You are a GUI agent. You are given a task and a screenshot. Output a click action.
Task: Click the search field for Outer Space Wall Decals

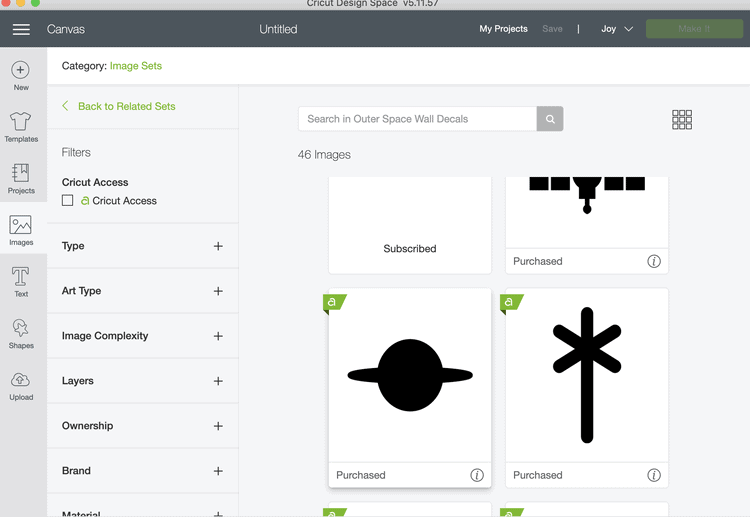(417, 119)
